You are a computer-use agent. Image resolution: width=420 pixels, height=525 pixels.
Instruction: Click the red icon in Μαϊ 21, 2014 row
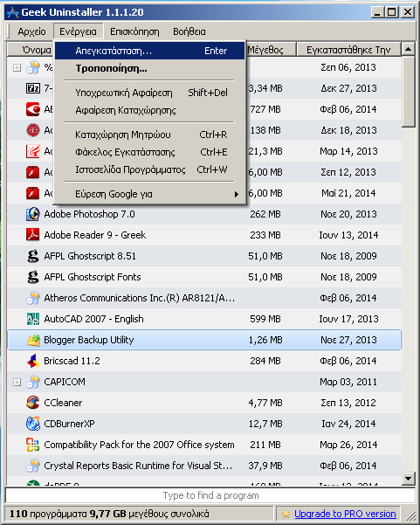[x=33, y=193]
